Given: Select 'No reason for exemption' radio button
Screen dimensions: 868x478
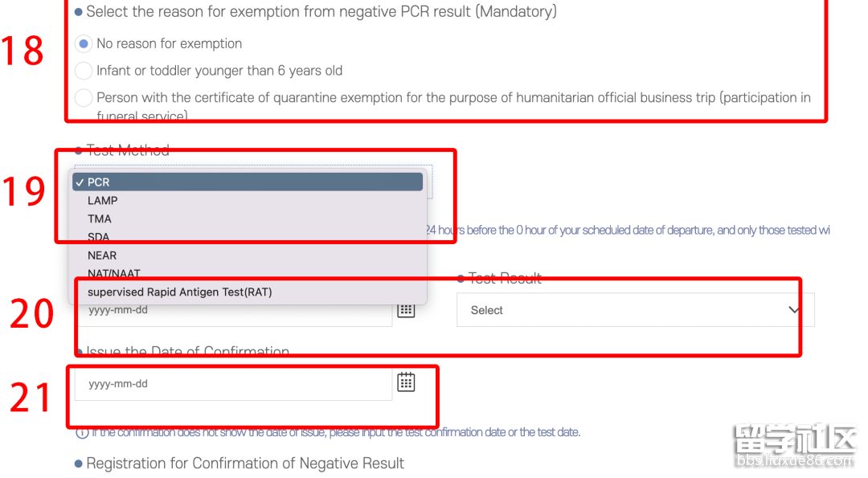Looking at the screenshot, I should coord(84,43).
